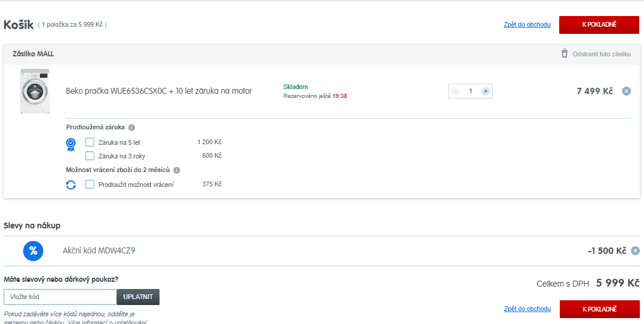Click the blue return-cycle arrows icon
This screenshot has height=324, width=644.
tap(71, 185)
